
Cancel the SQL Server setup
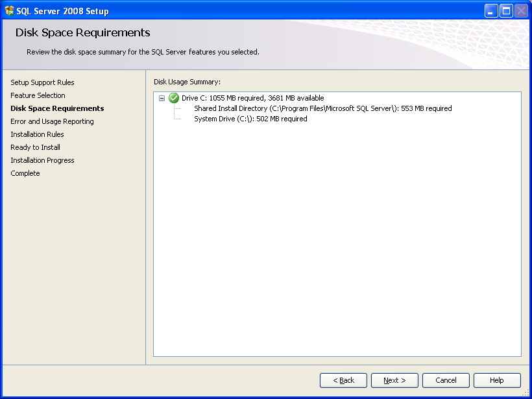tap(446, 380)
